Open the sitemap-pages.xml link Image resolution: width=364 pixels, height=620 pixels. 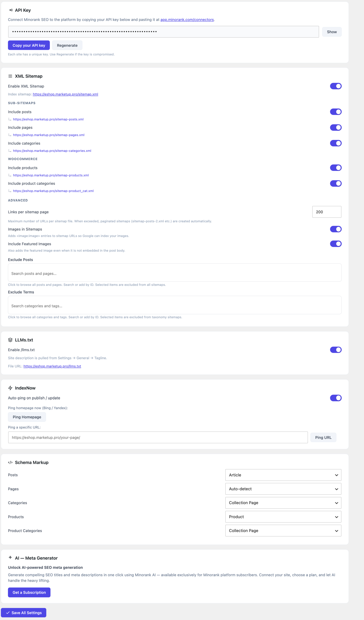(x=49, y=135)
